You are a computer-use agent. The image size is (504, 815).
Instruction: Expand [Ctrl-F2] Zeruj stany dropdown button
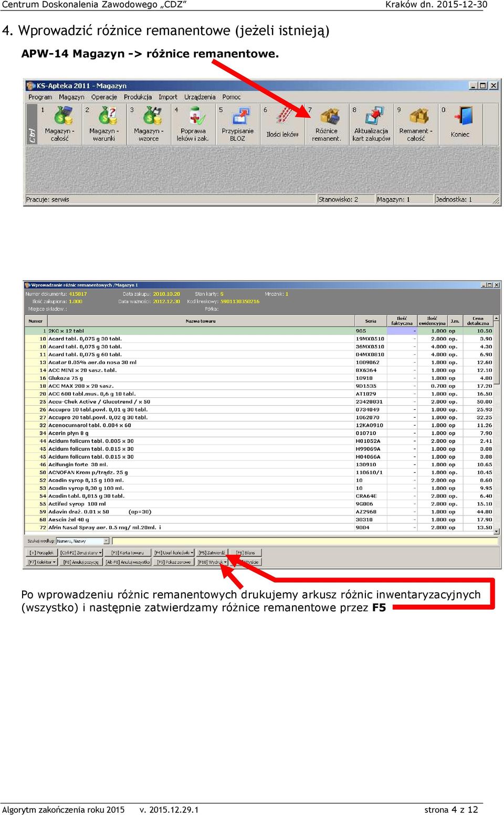81,553
